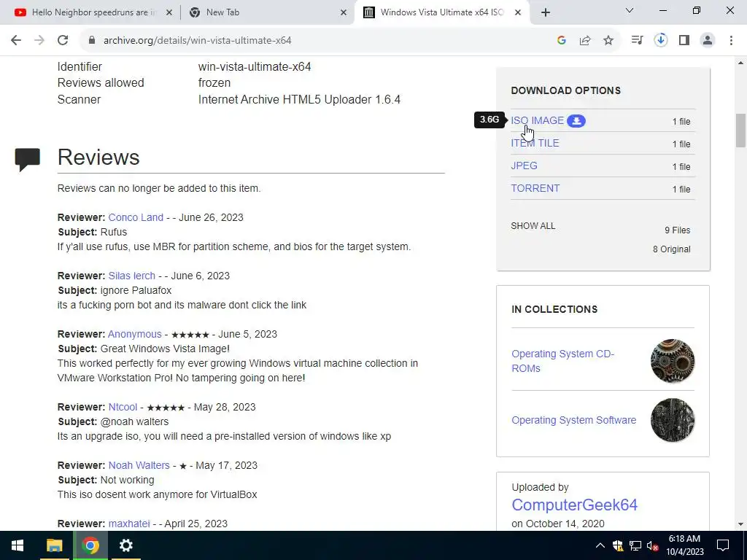
Task: Click the Operating System Software thumbnail
Action: [x=673, y=420]
